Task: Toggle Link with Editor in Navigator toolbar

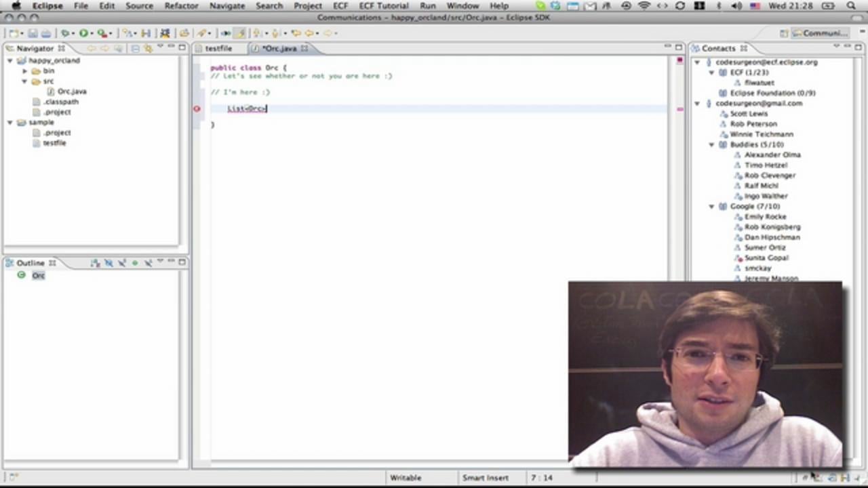Action: pos(148,48)
